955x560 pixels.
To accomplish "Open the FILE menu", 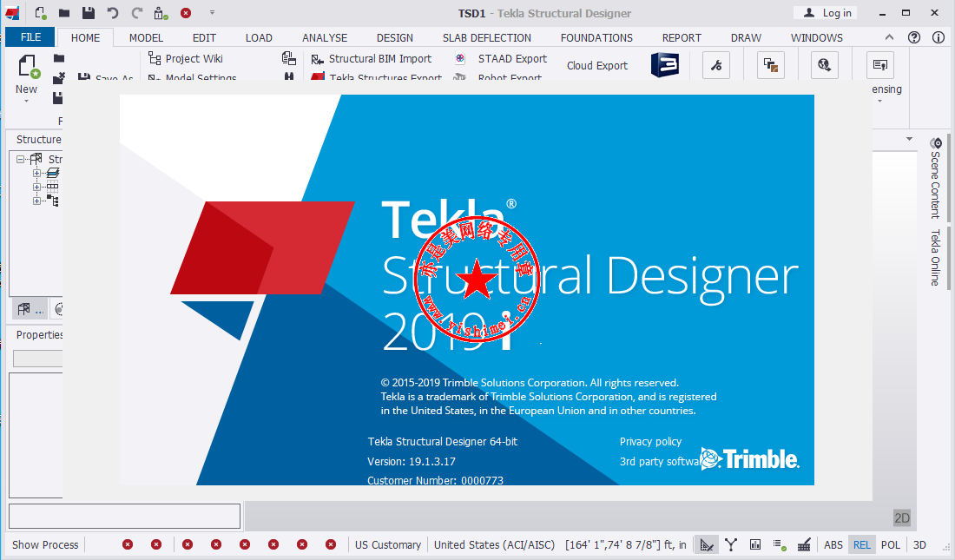I will click(x=30, y=37).
